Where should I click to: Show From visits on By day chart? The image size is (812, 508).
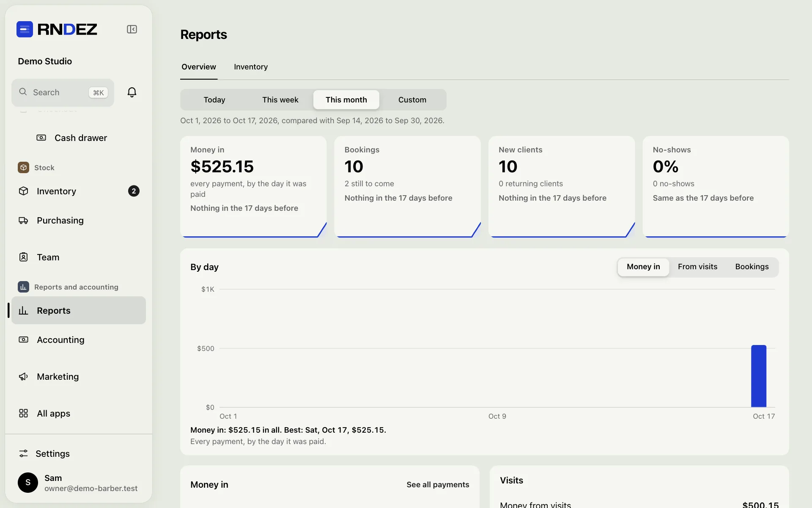697,267
